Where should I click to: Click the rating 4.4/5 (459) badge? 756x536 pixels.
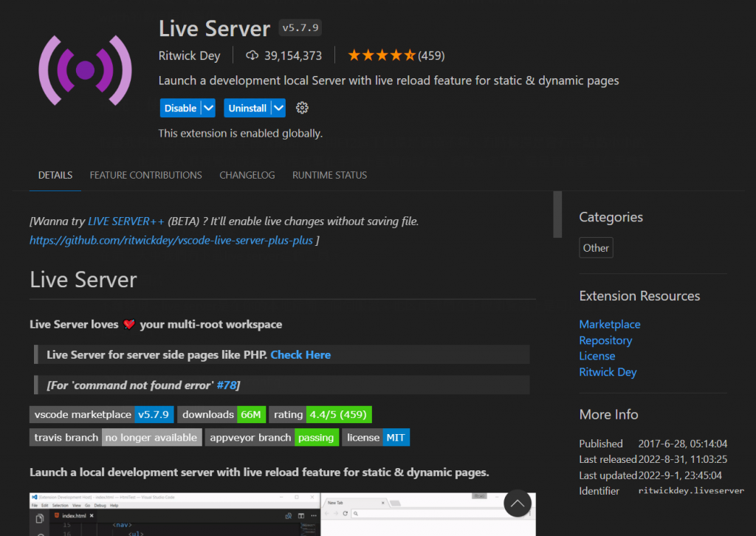point(320,414)
